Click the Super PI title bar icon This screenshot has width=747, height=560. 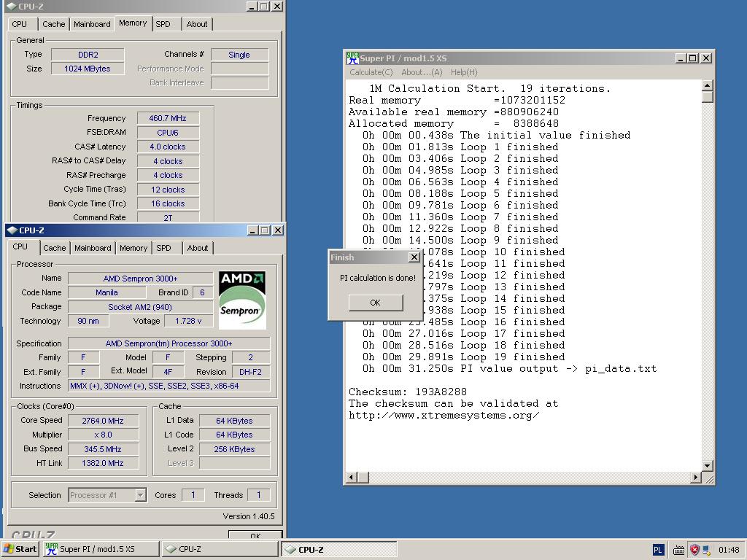(352, 58)
